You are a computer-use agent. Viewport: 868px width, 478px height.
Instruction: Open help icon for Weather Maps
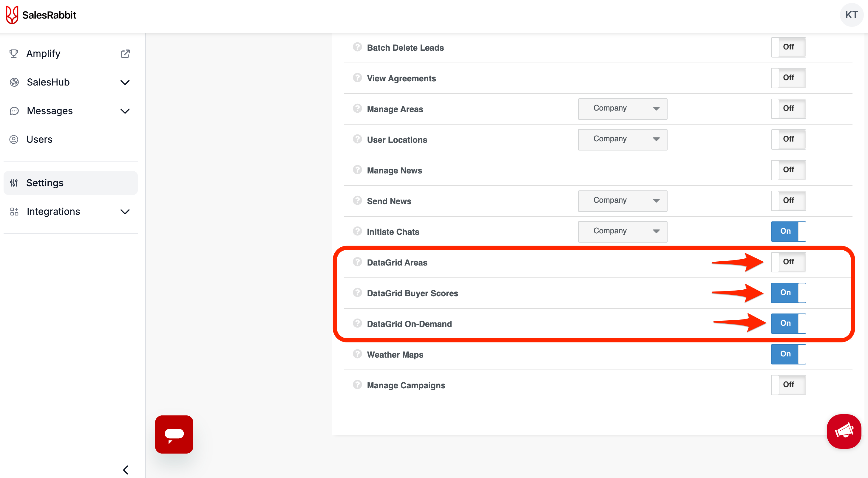point(357,354)
